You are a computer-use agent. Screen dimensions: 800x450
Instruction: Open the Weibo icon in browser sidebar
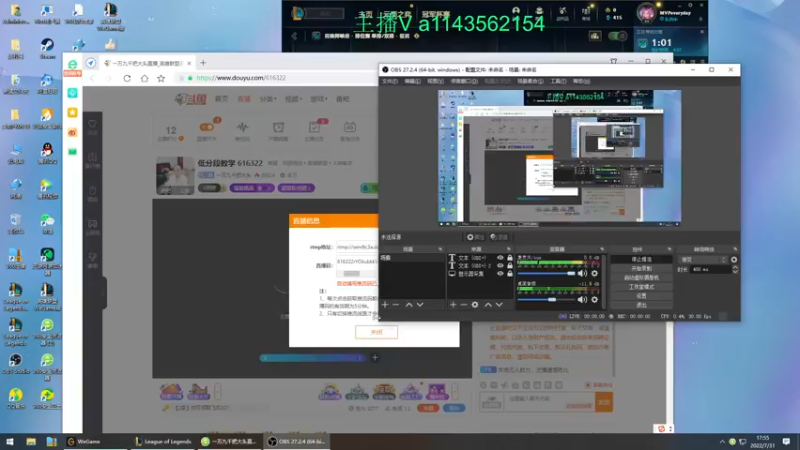(x=72, y=132)
